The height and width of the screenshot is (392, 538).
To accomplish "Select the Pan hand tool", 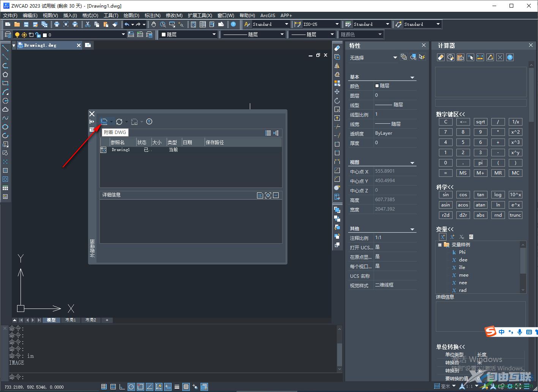I will (153, 24).
